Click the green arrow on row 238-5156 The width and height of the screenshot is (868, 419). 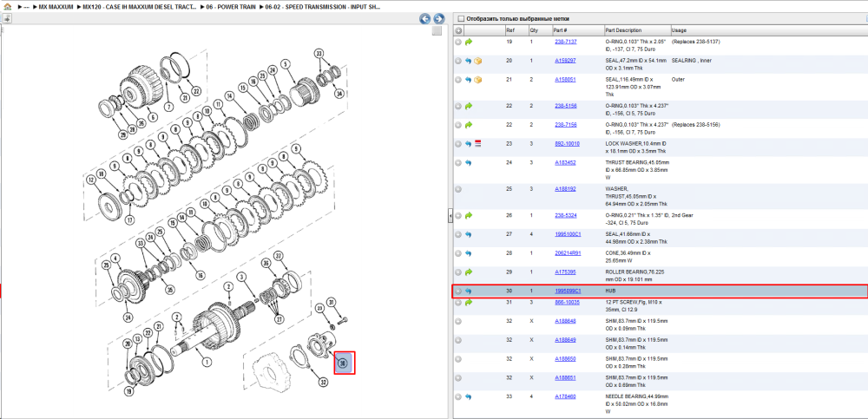tap(469, 106)
